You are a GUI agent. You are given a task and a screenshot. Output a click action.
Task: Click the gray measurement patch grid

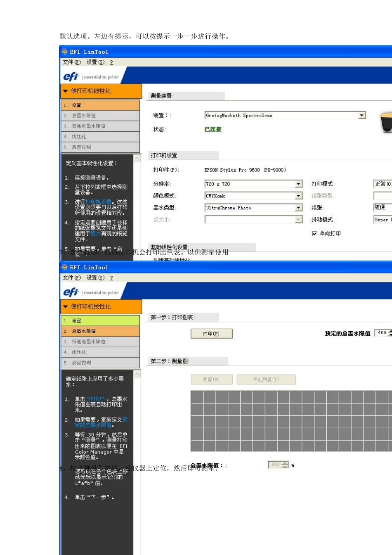coord(291,421)
